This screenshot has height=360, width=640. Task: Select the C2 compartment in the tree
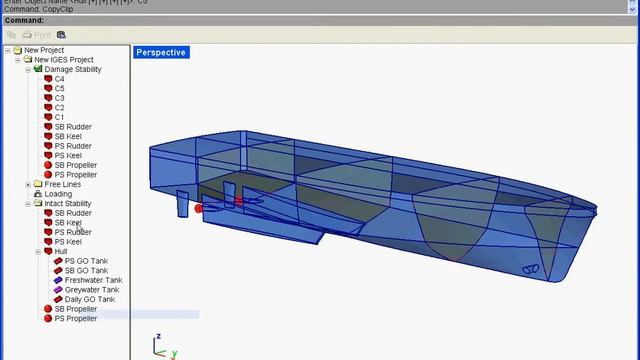[x=59, y=108]
